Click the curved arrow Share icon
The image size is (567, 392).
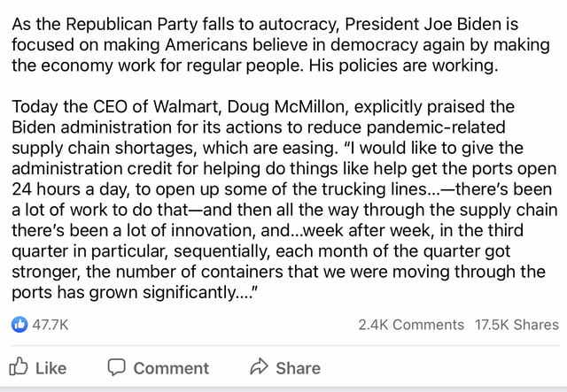click(x=259, y=366)
